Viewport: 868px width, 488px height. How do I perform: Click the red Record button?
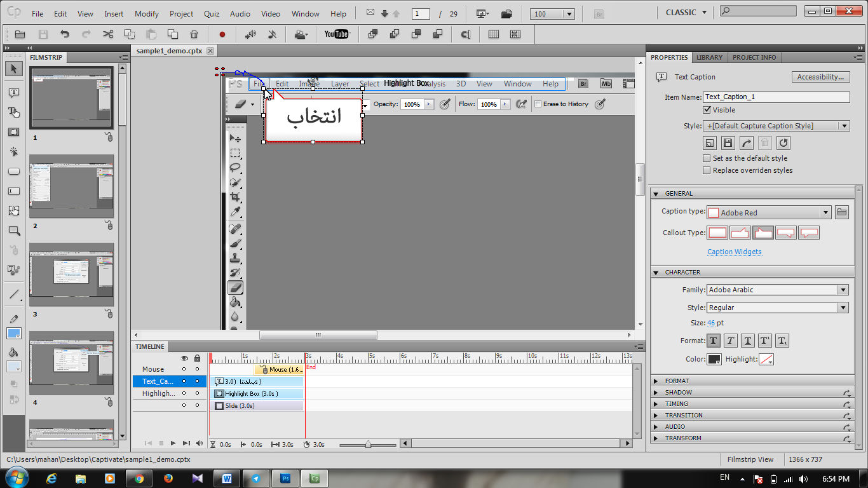point(222,34)
